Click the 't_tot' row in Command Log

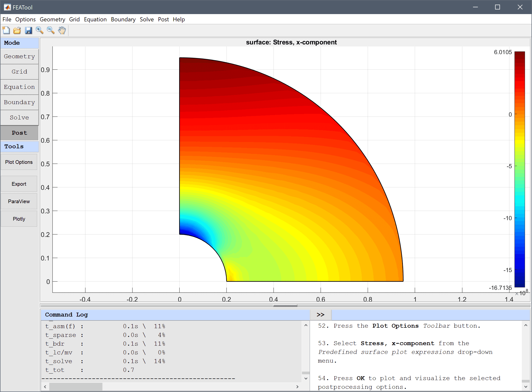pyautogui.click(x=90, y=370)
